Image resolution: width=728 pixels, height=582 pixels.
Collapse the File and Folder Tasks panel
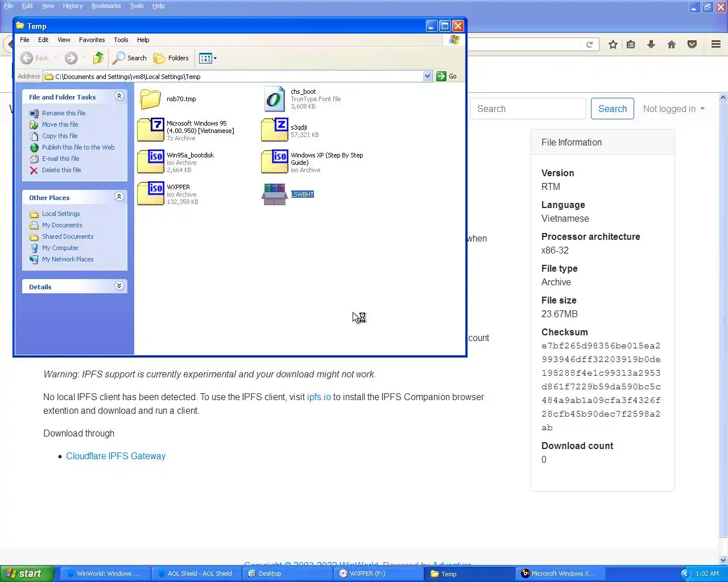point(119,97)
